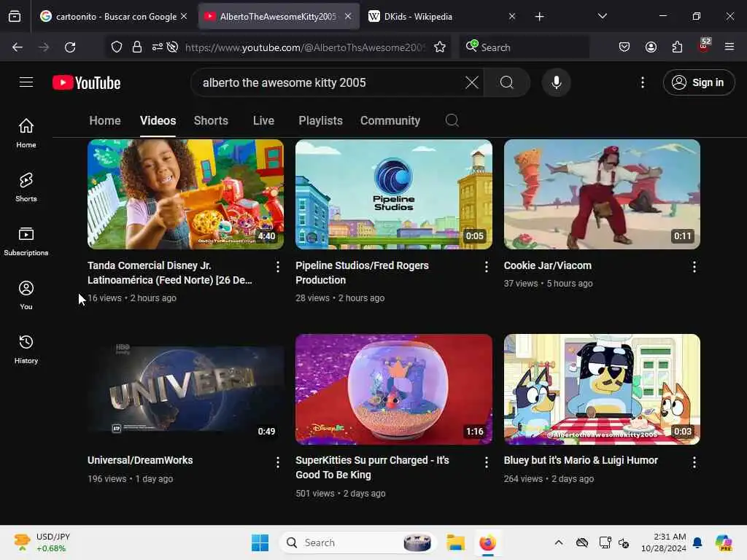The height and width of the screenshot is (560, 747).
Task: Open Shorts in YouTube sidebar
Action: pos(26,187)
